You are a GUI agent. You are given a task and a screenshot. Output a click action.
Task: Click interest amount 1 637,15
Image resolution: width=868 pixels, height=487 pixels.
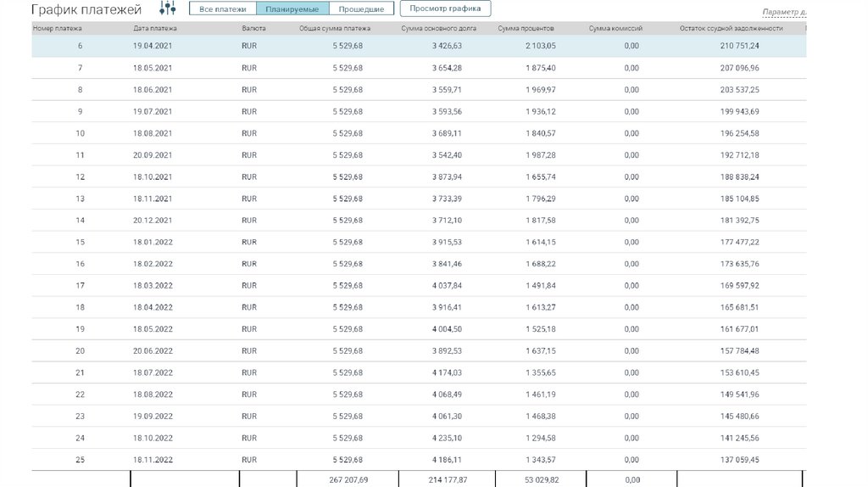pos(541,350)
